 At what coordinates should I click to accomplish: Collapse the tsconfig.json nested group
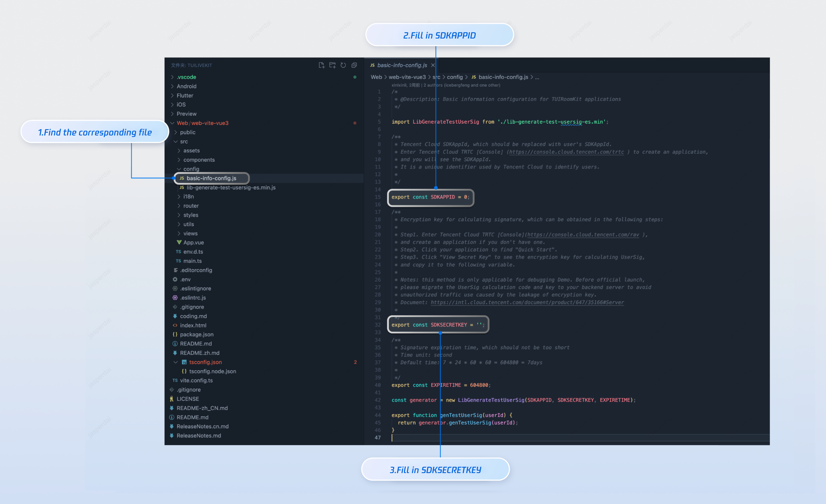pyautogui.click(x=176, y=362)
